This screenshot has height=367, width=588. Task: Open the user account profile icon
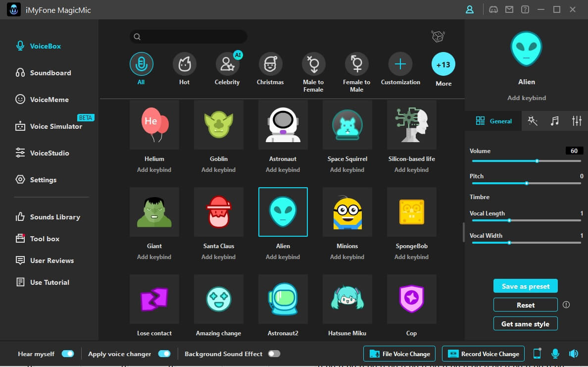470,10
